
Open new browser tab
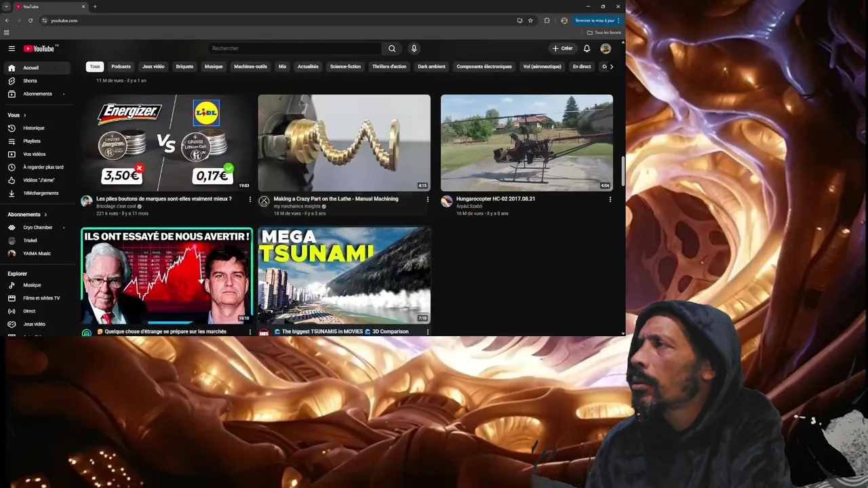[95, 7]
